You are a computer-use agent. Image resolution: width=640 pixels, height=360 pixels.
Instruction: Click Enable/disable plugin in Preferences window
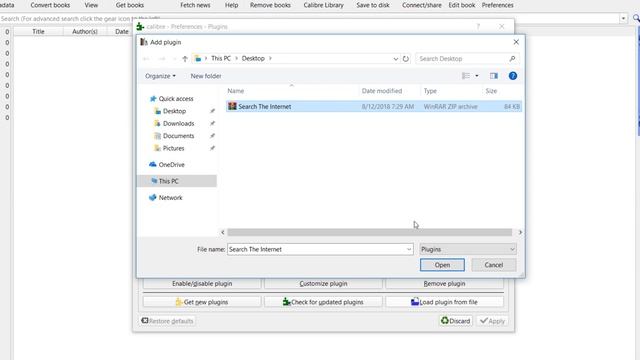click(x=202, y=284)
